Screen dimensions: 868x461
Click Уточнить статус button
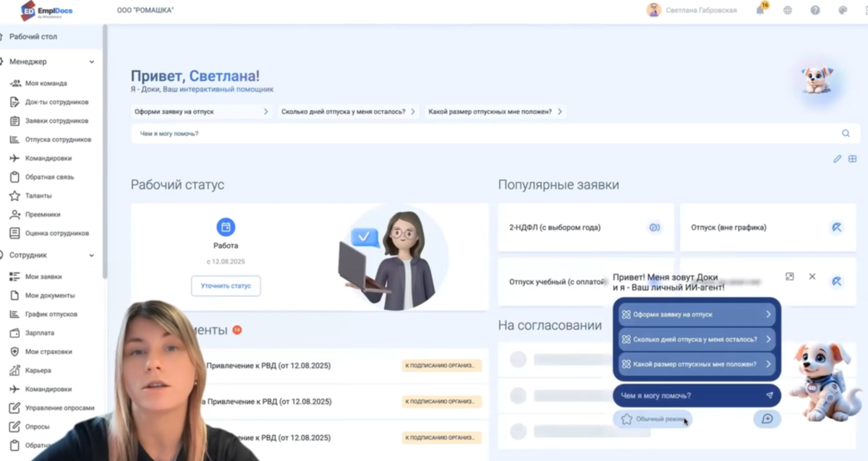point(226,285)
